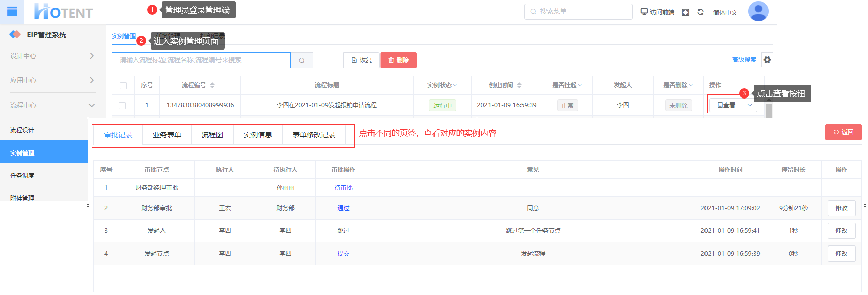
Task: Click the 访问前端 monitor icon
Action: [644, 12]
